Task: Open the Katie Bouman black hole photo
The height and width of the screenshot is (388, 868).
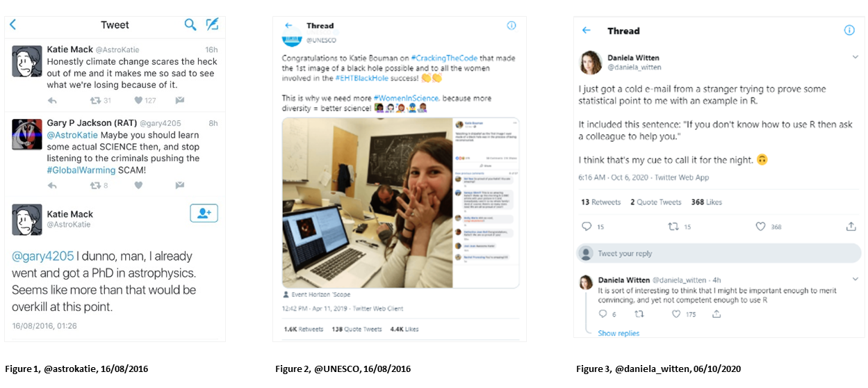Action: 368,202
